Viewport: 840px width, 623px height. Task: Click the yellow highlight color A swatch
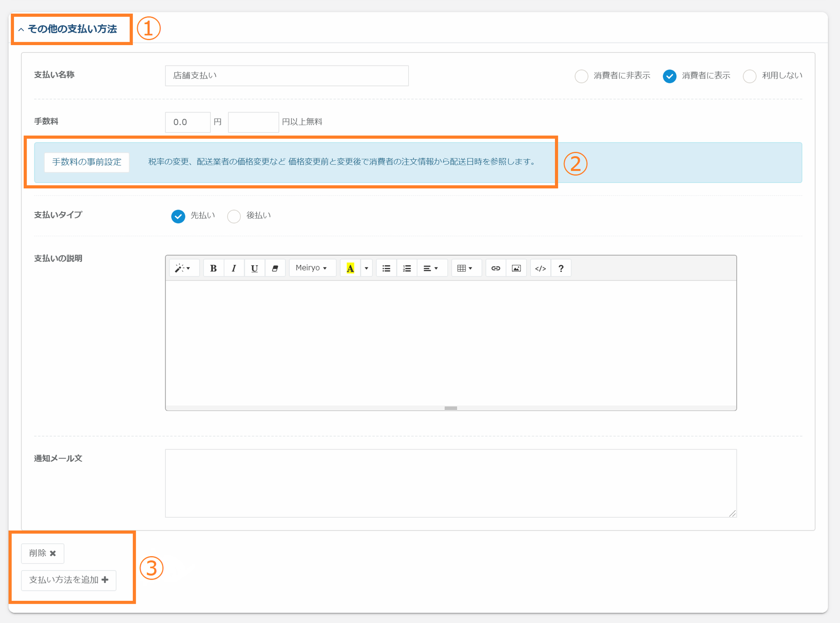350,268
